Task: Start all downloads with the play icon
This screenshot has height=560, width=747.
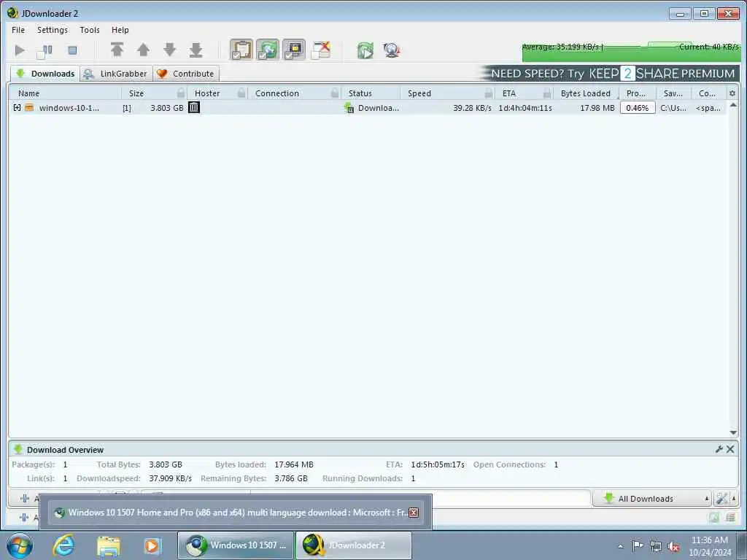Action: coord(20,50)
